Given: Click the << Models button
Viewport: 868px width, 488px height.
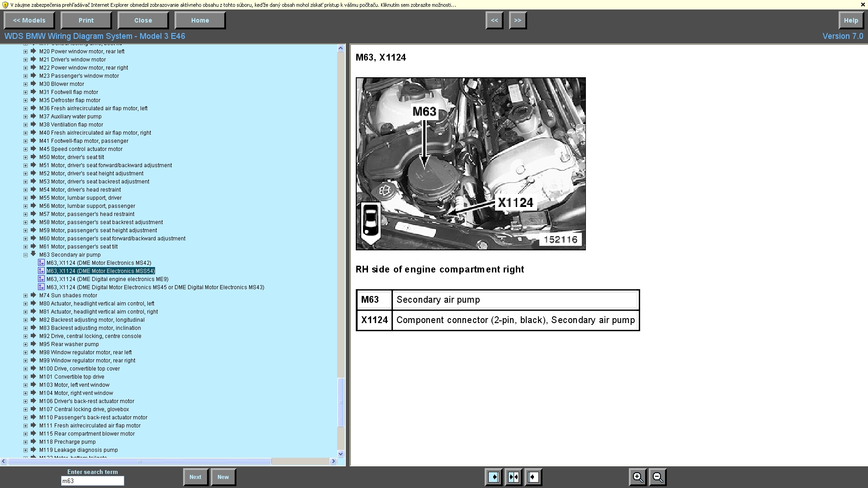Looking at the screenshot, I should pyautogui.click(x=29, y=20).
